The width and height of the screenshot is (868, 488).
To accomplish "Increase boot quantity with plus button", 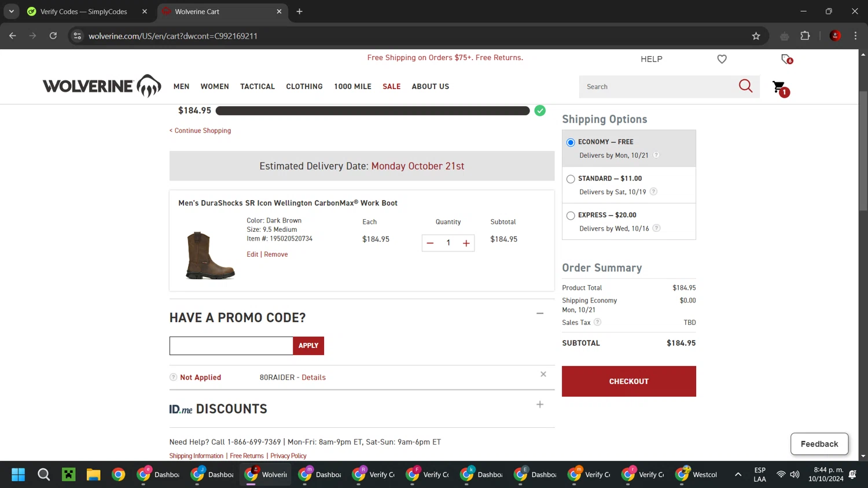I will point(466,243).
